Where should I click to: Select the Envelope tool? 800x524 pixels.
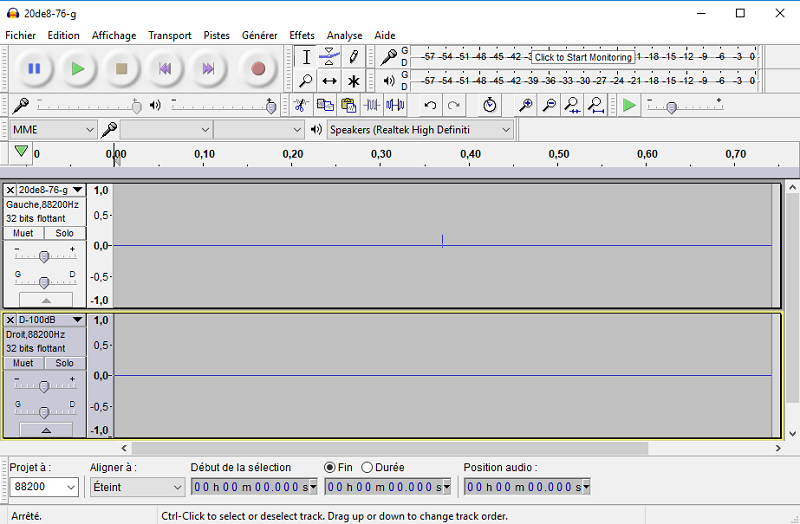tap(329, 57)
